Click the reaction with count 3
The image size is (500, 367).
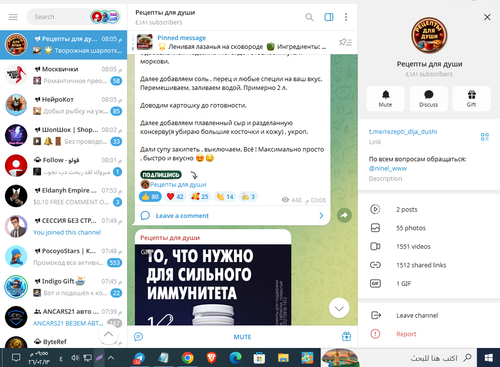tap(248, 197)
